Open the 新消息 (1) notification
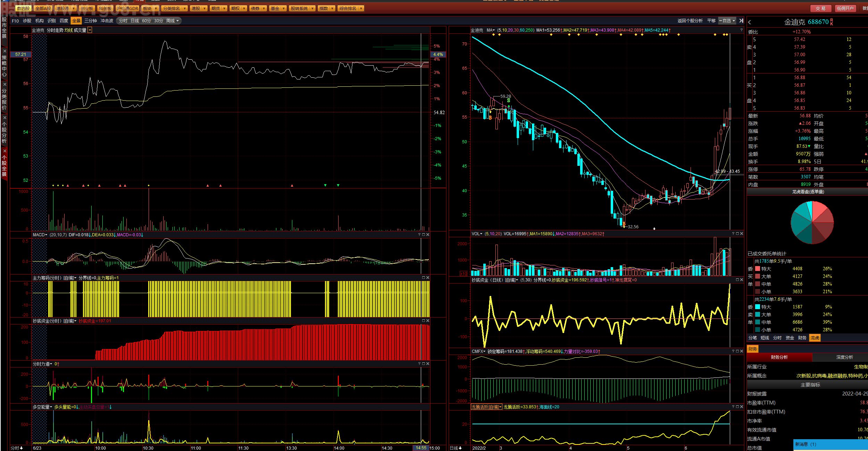This screenshot has height=451, width=868. (831, 444)
